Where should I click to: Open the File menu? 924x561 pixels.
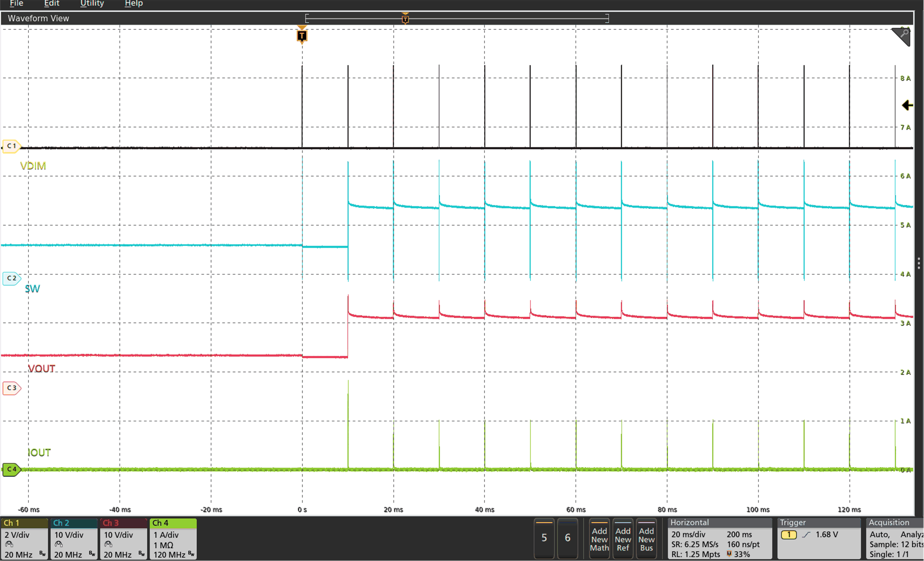[x=16, y=4]
